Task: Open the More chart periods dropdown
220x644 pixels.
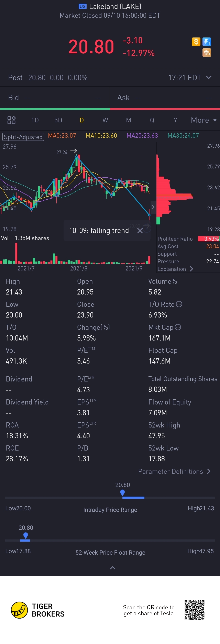Action: click(x=203, y=120)
